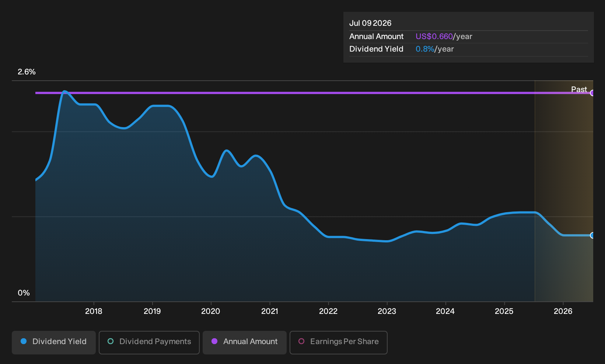Click the Dividend Yield label in the tooltip
605x364 pixels.
[376, 49]
